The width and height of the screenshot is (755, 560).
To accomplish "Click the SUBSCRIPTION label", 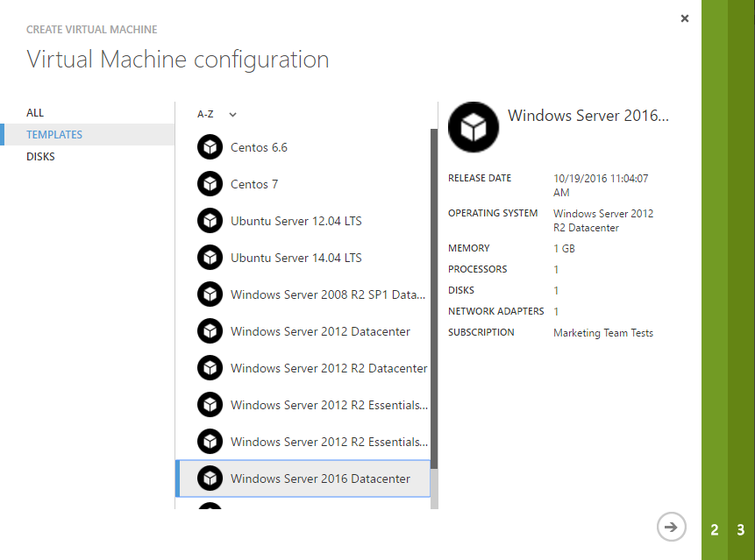I will tap(481, 332).
